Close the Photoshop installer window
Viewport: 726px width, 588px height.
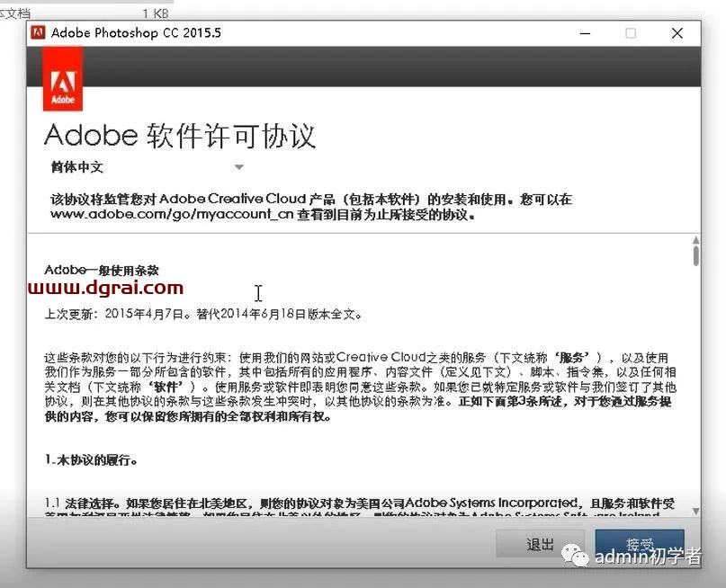point(677,33)
